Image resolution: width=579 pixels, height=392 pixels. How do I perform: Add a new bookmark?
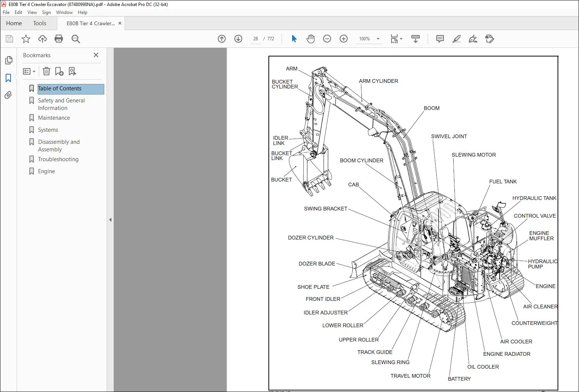(59, 71)
